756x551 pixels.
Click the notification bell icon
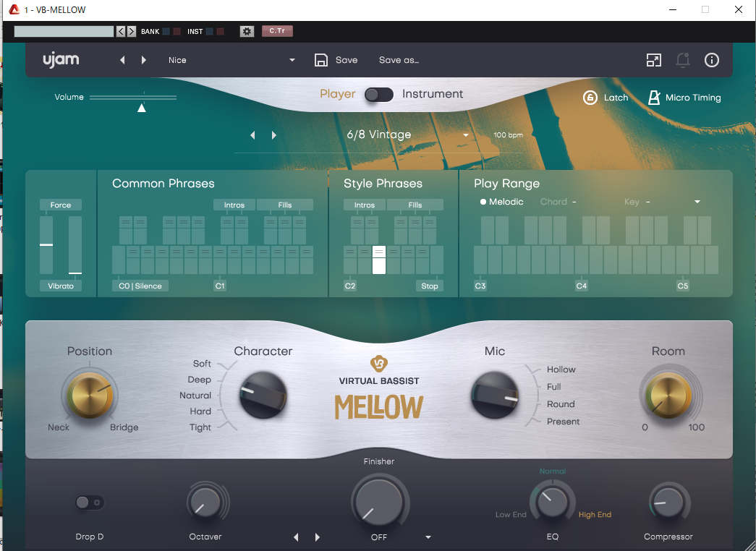(x=682, y=61)
